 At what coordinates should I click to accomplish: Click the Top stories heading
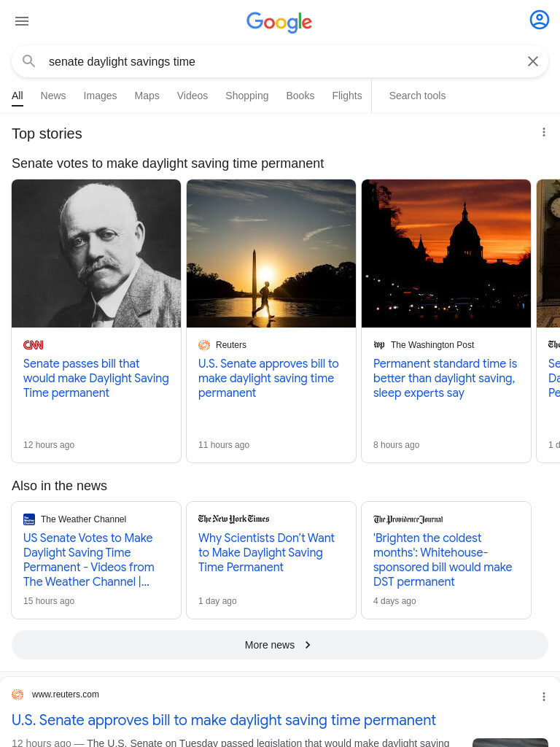47,133
